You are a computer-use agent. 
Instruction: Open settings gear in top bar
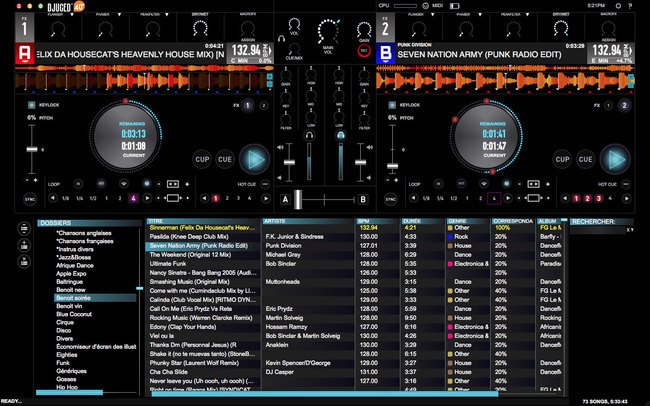(618, 6)
